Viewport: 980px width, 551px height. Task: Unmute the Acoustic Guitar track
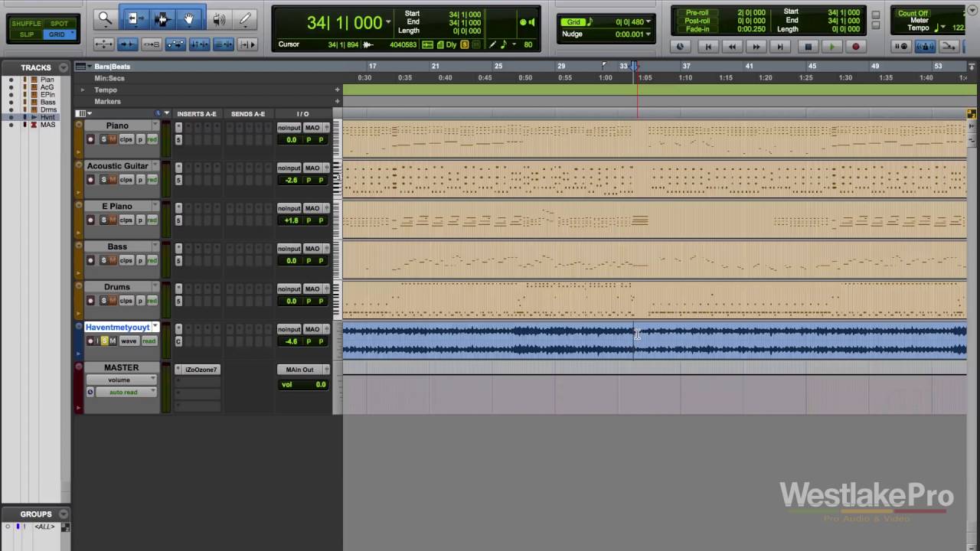113,180
